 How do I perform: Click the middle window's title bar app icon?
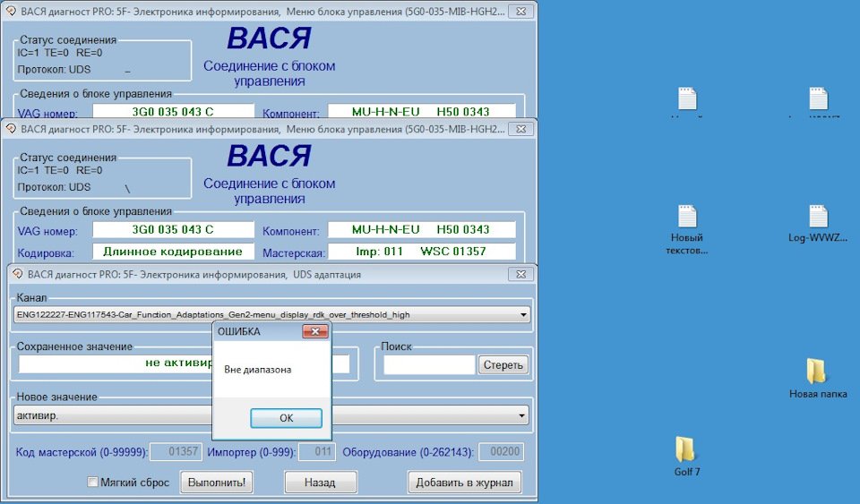click(x=11, y=129)
